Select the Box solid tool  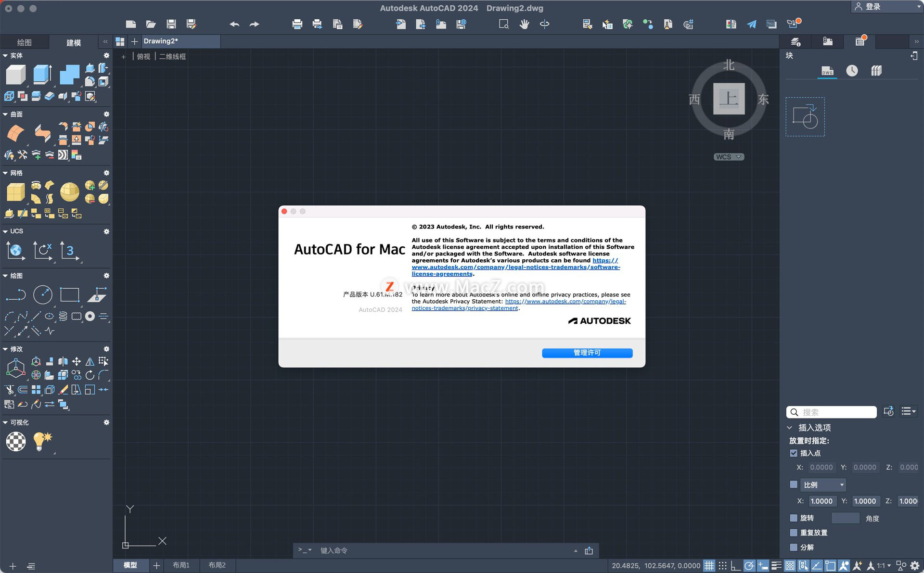click(x=15, y=75)
